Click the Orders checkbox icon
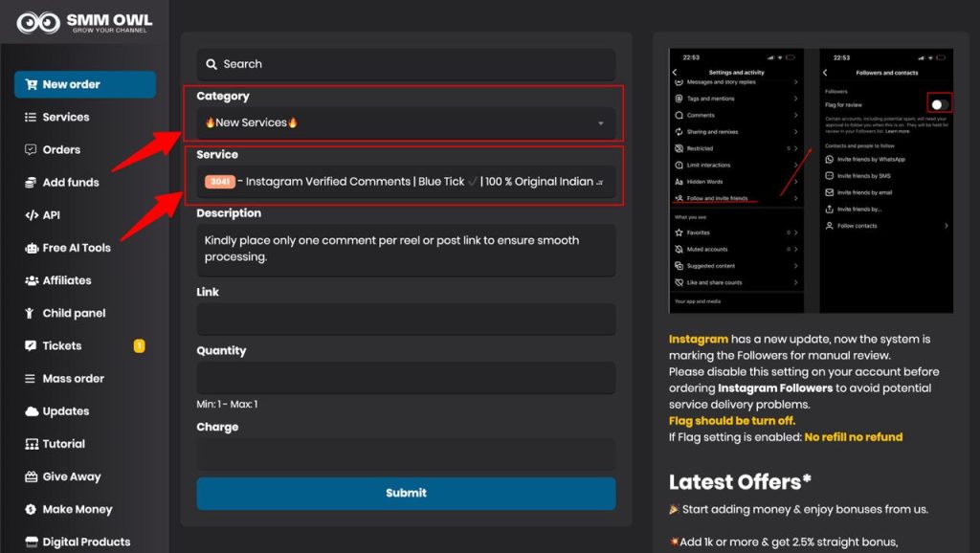Image resolution: width=980 pixels, height=553 pixels. (x=30, y=149)
